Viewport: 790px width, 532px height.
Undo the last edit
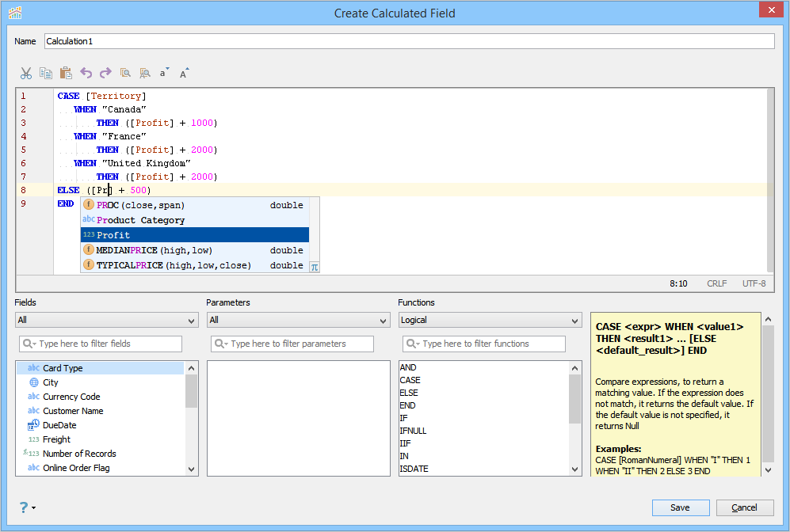point(86,73)
